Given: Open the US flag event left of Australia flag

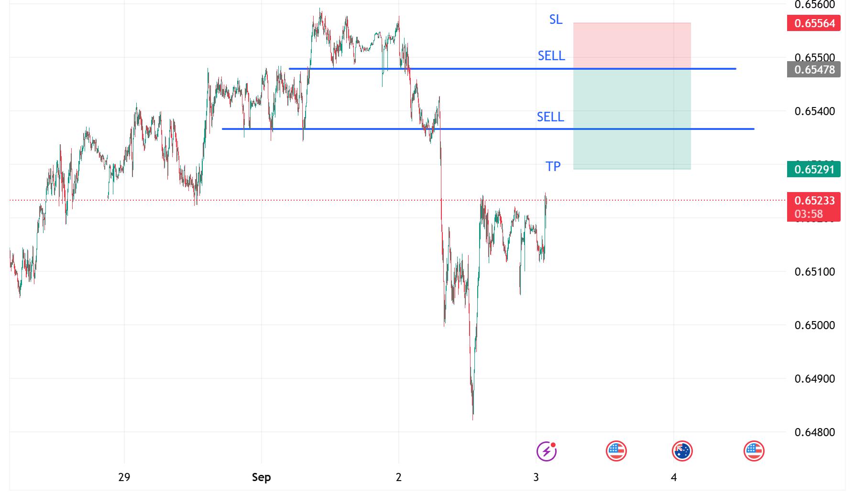Looking at the screenshot, I should tap(616, 451).
